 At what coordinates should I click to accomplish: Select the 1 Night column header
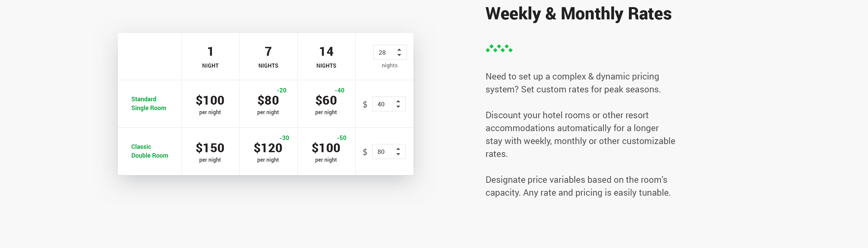[x=211, y=56]
